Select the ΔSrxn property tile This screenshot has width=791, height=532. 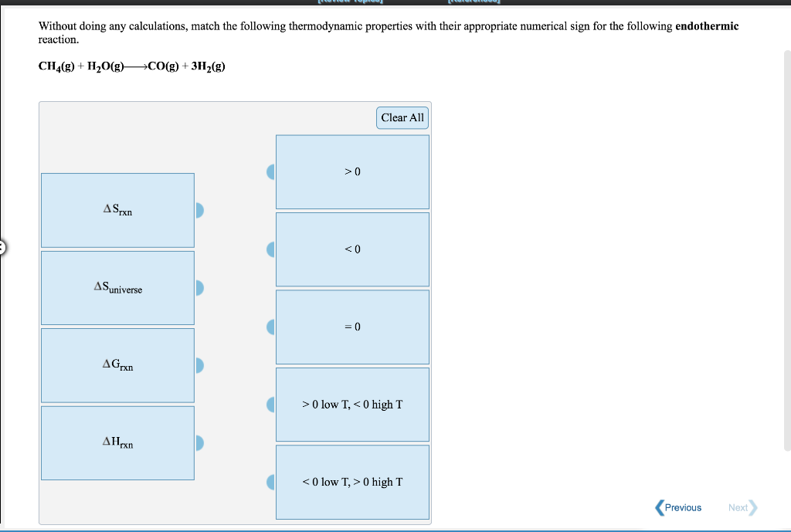(117, 210)
